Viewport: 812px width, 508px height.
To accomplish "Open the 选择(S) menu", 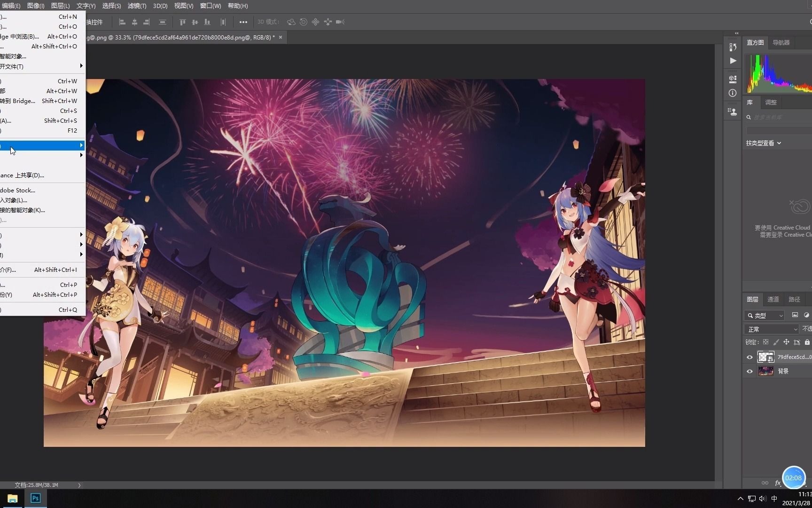I will coord(111,6).
